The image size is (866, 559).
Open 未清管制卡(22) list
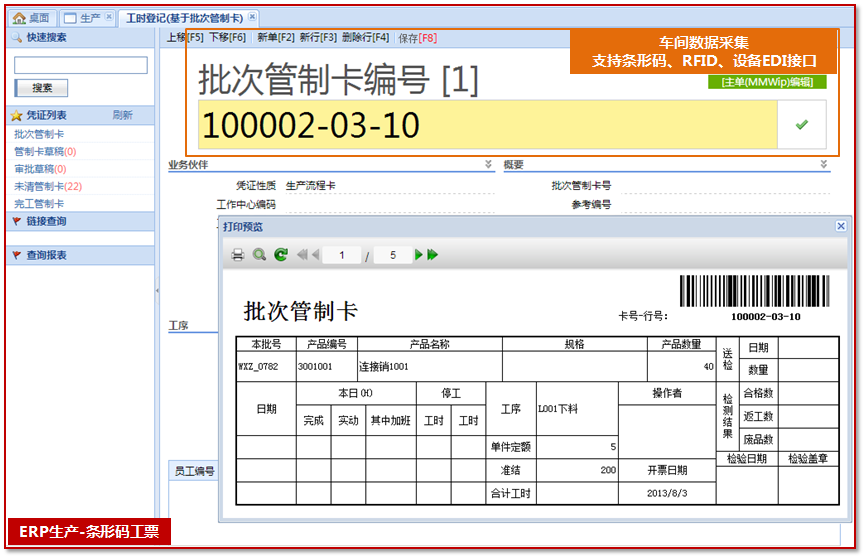[x=47, y=186]
